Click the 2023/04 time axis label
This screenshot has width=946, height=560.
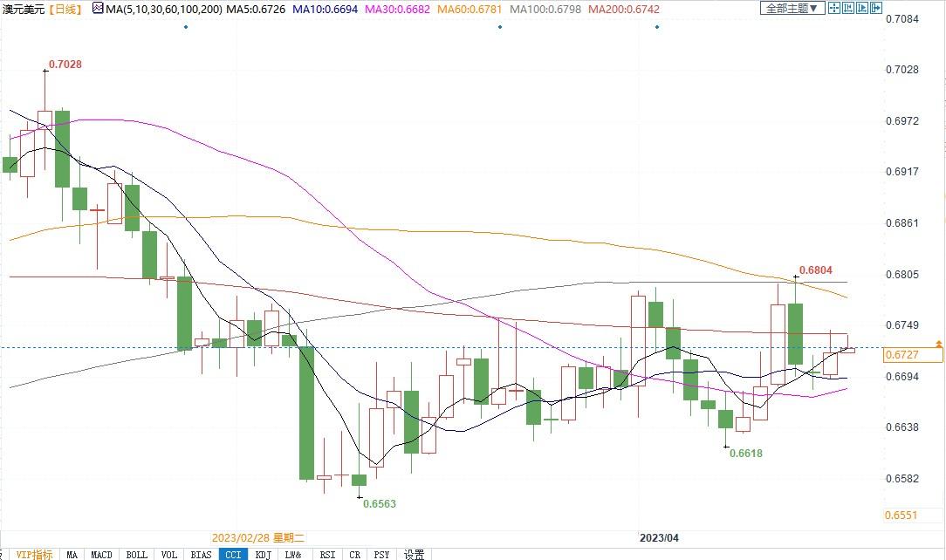click(x=659, y=537)
